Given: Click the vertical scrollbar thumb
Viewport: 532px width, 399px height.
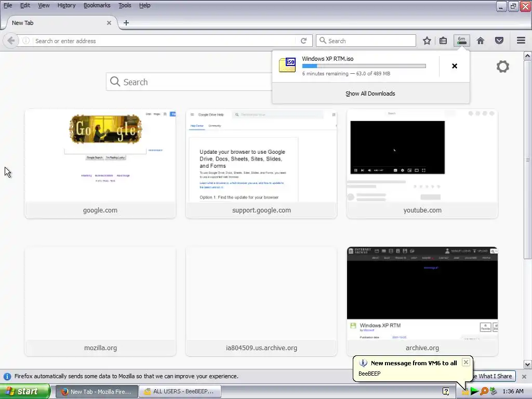Looking at the screenshot, I should (528, 159).
